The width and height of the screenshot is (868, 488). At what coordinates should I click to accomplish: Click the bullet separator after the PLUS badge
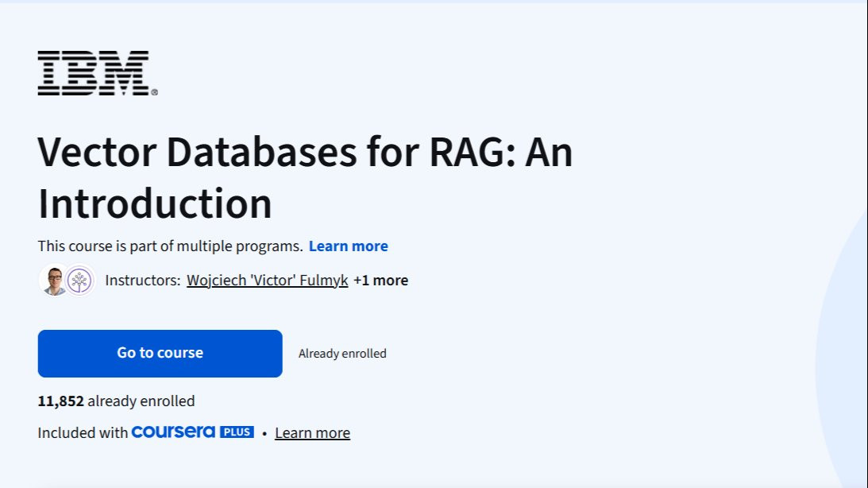pyautogui.click(x=264, y=434)
